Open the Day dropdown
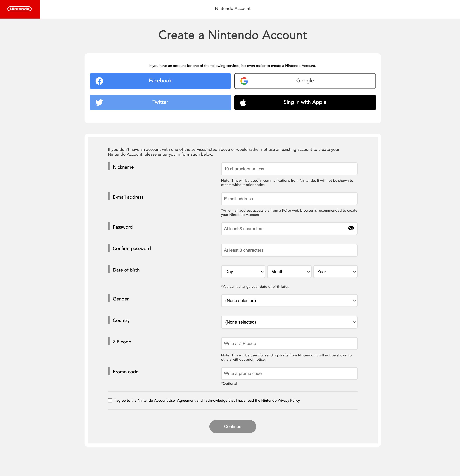The image size is (460, 476). pyautogui.click(x=243, y=272)
